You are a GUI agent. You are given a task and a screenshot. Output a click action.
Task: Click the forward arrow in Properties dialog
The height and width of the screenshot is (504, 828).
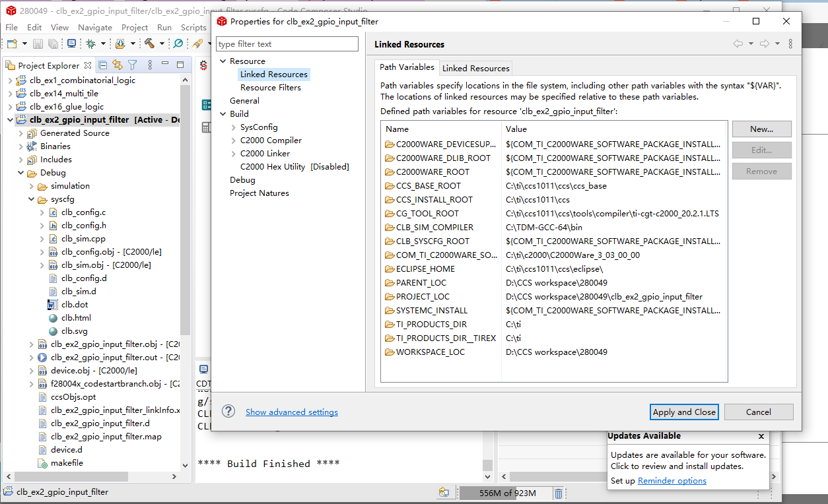(765, 44)
